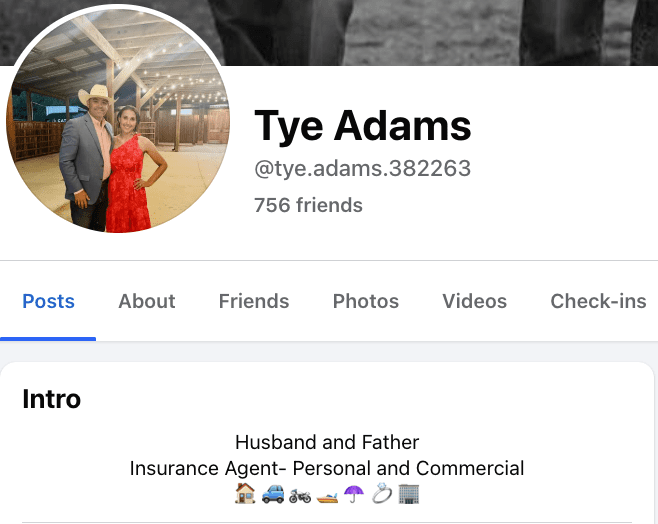
Task: Select the Videos tab
Action: pyautogui.click(x=475, y=301)
